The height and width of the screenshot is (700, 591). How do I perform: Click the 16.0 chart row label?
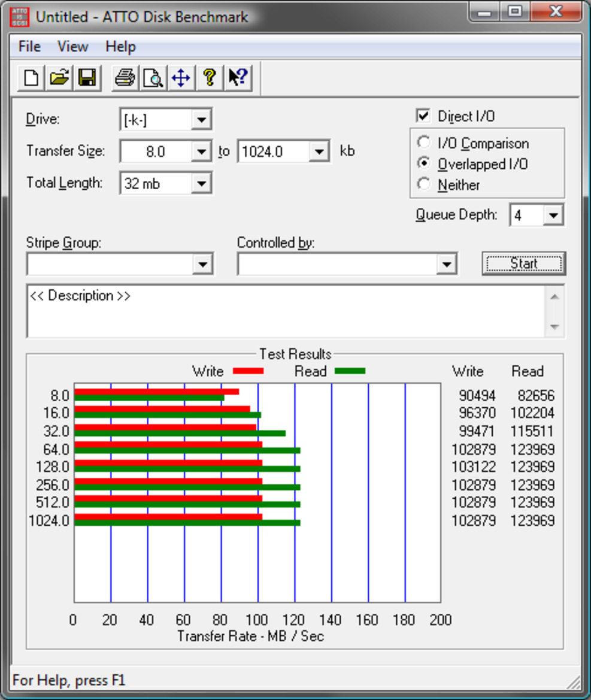pos(56,413)
